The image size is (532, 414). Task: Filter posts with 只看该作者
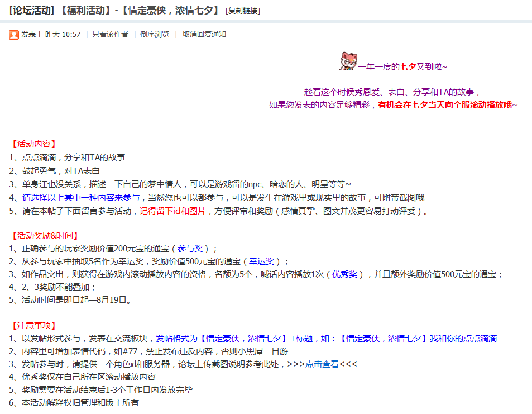coord(110,35)
